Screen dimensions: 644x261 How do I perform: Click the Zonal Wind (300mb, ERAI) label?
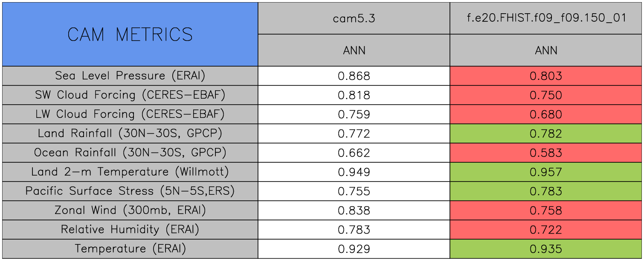click(x=130, y=211)
